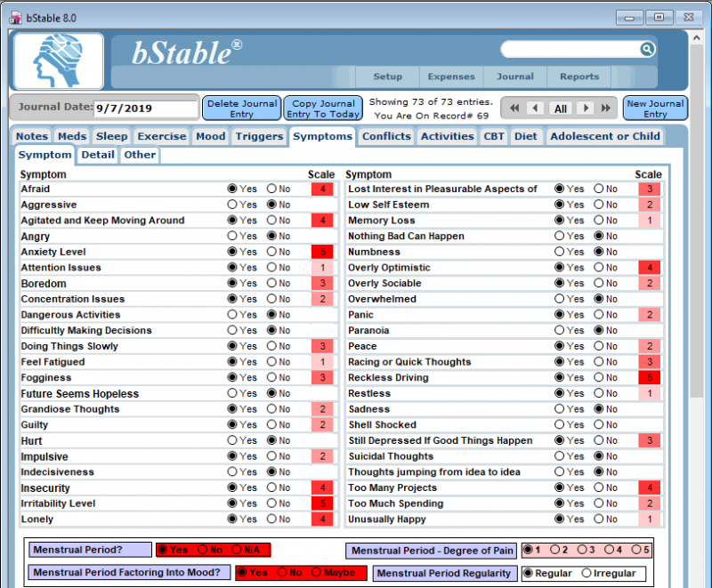712x588 pixels.
Task: Click Copy Journal Entry To Today
Action: pos(323,108)
